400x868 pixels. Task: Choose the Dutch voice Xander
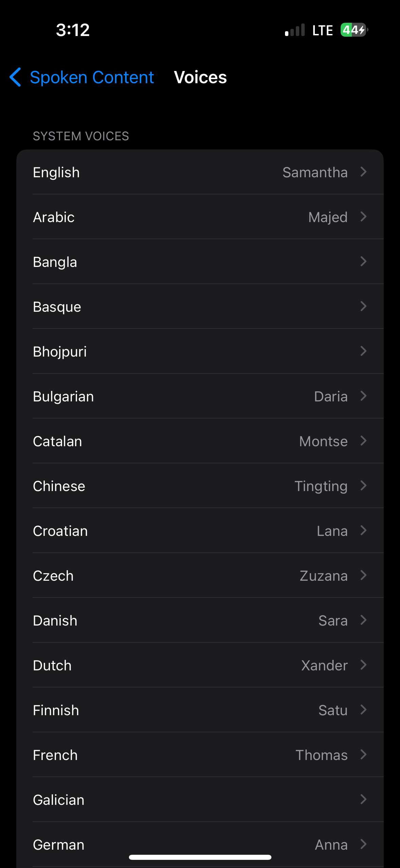(324, 666)
